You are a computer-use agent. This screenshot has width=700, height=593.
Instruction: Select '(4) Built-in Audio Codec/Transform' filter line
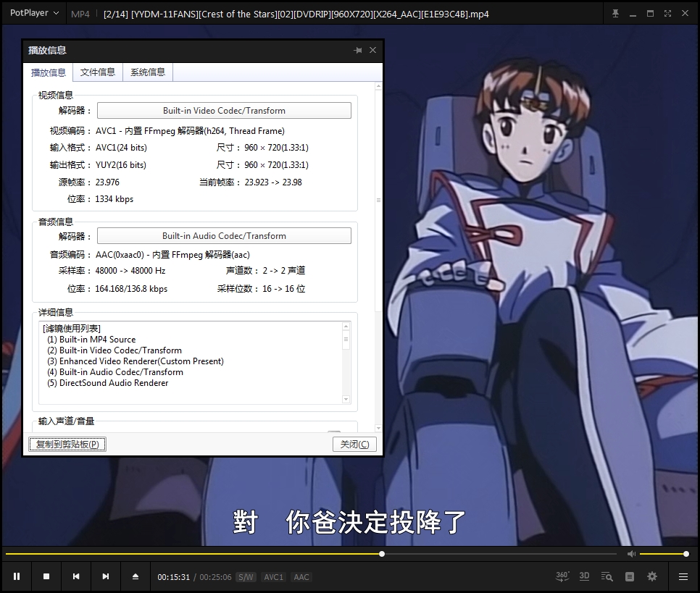115,371
